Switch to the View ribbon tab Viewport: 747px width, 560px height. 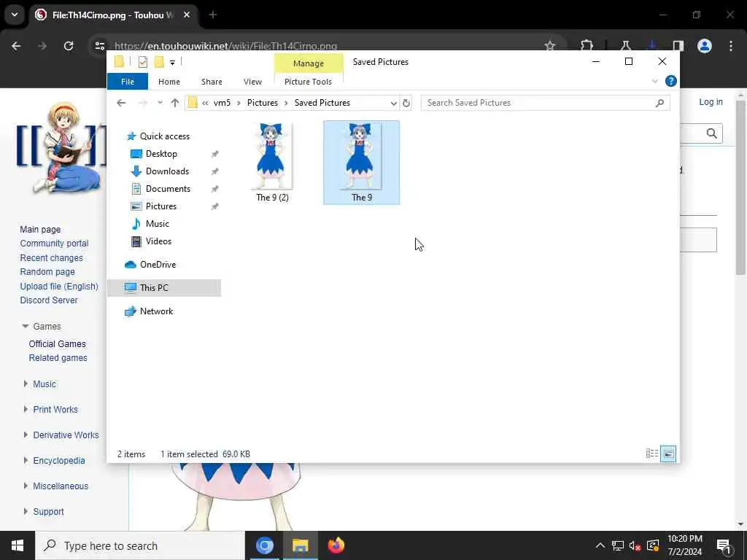pos(252,82)
